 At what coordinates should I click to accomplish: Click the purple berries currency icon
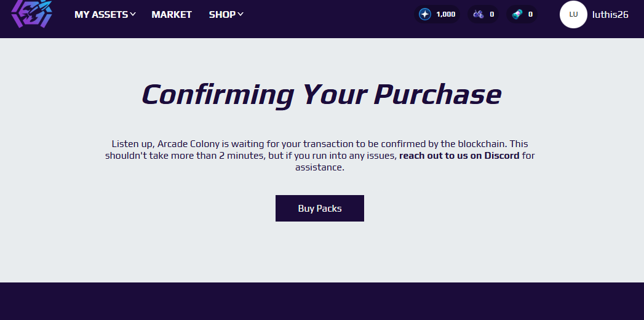tap(478, 14)
